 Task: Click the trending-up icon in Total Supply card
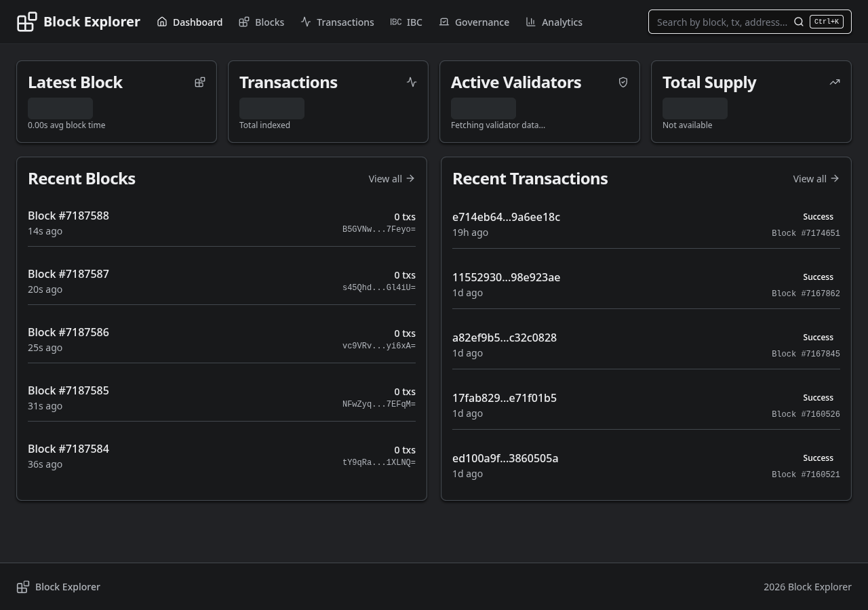[835, 82]
